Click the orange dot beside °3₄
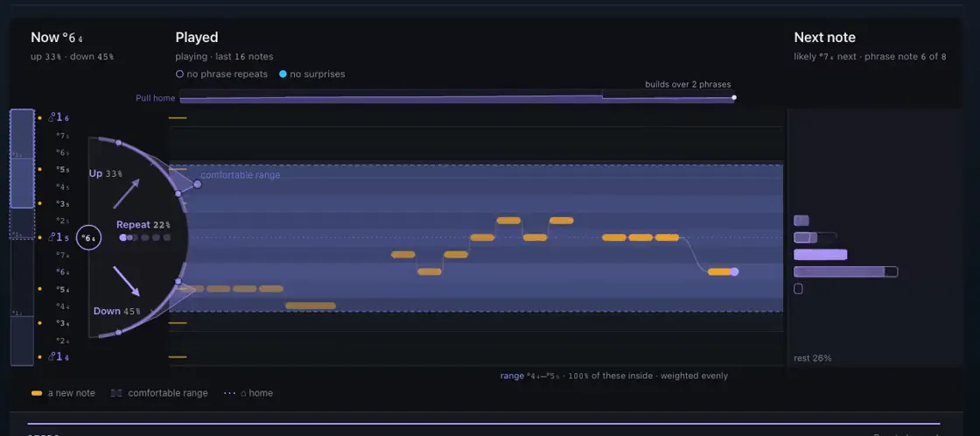This screenshot has height=436, width=980. coord(40,323)
